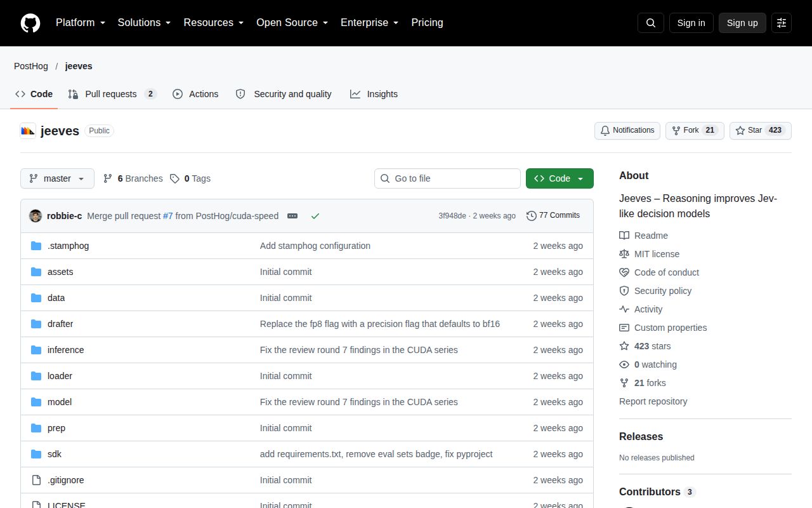Screen dimensions: 812x508
Task: Switch to the Pull requests tab
Action: click(112, 94)
